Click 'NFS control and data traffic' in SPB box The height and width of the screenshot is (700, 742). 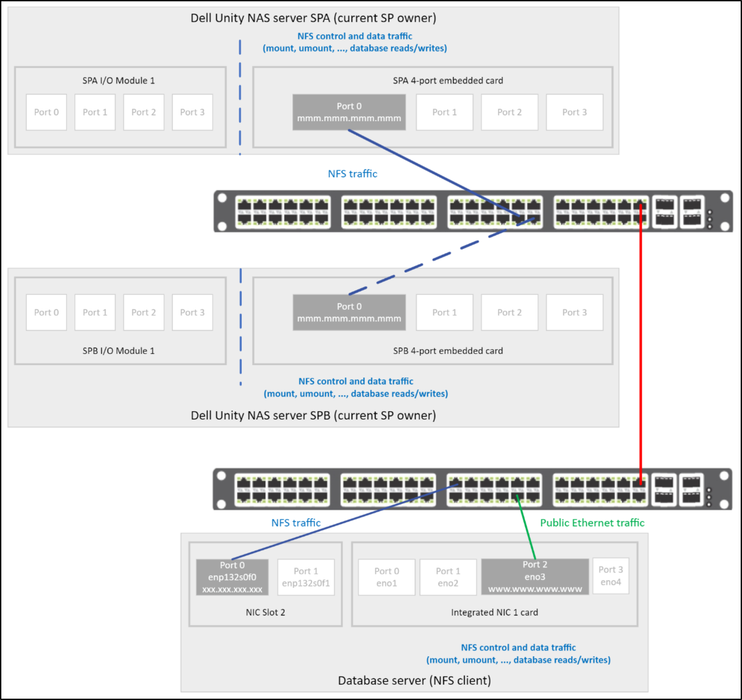click(356, 381)
